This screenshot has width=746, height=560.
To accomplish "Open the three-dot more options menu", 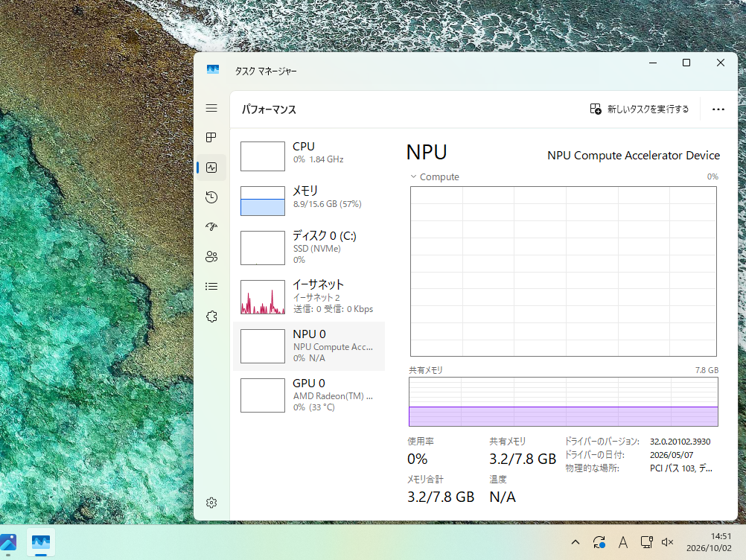I will [x=718, y=109].
